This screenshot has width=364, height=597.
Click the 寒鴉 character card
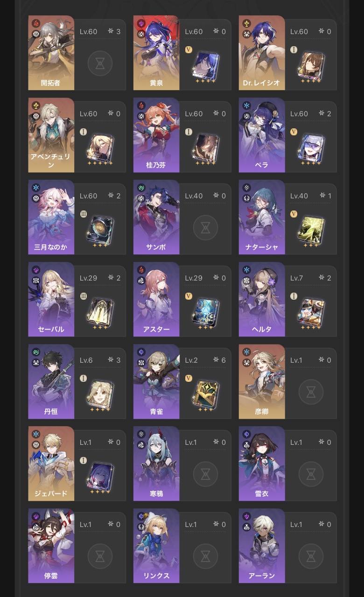tap(156, 464)
